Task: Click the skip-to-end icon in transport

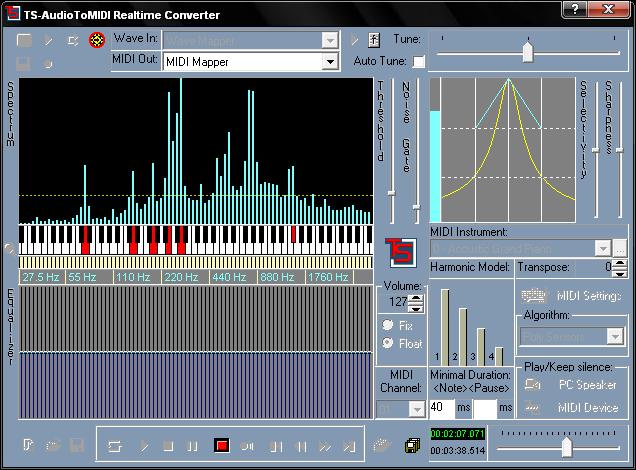Action: [x=349, y=447]
